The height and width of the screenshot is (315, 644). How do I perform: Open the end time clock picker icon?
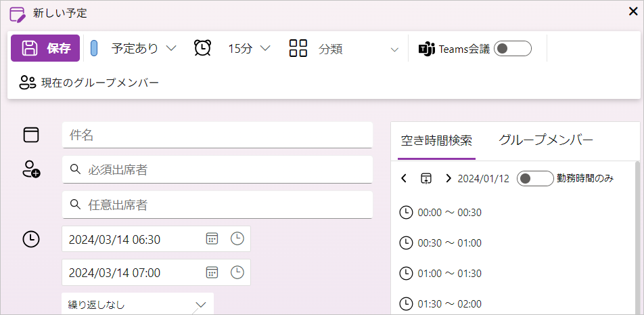pos(237,272)
